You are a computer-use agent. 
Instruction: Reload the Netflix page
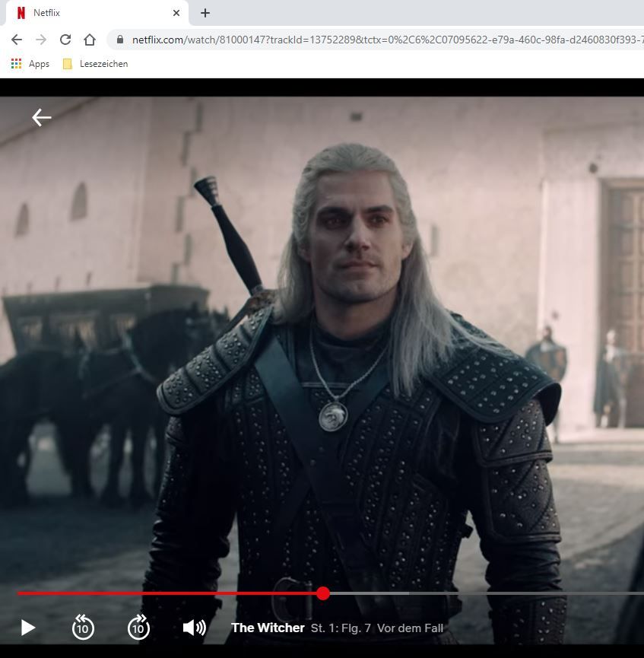pyautogui.click(x=65, y=40)
